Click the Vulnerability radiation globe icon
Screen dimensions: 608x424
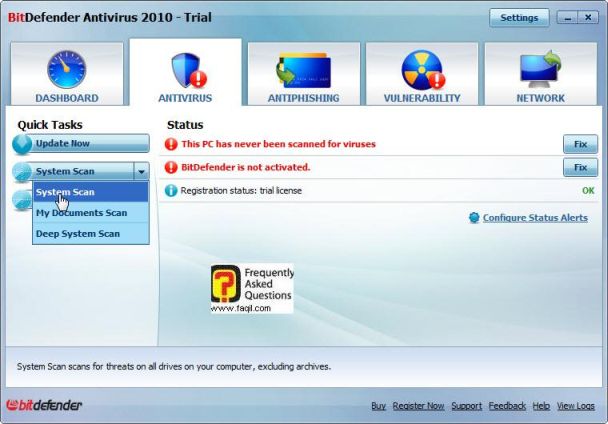423,70
